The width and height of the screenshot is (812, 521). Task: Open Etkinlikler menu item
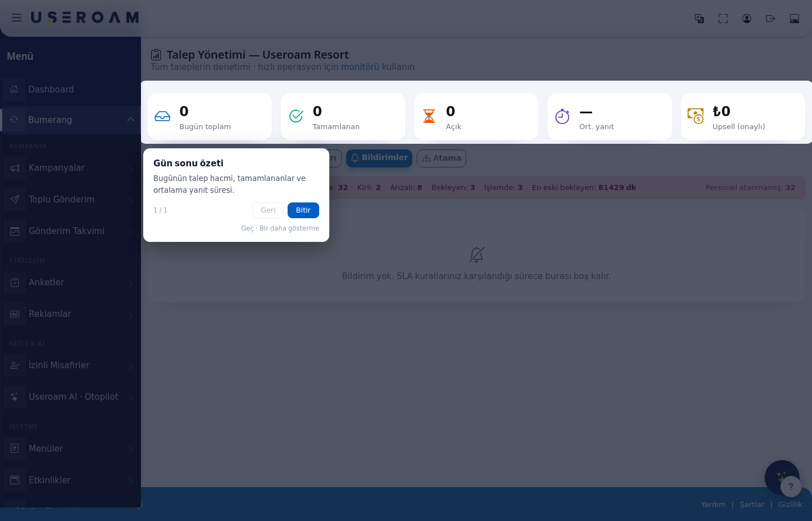[x=70, y=480]
